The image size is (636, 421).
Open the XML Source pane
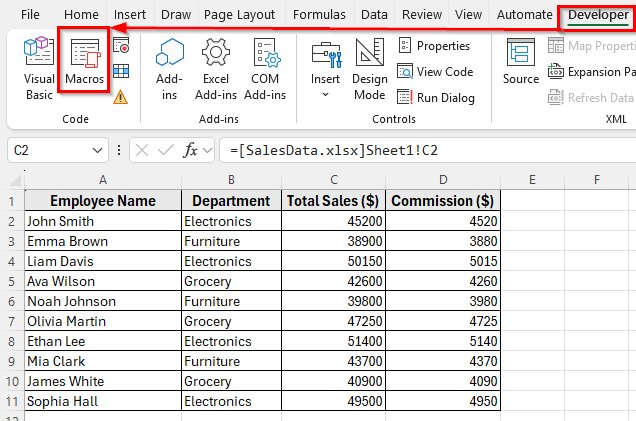coord(521,61)
